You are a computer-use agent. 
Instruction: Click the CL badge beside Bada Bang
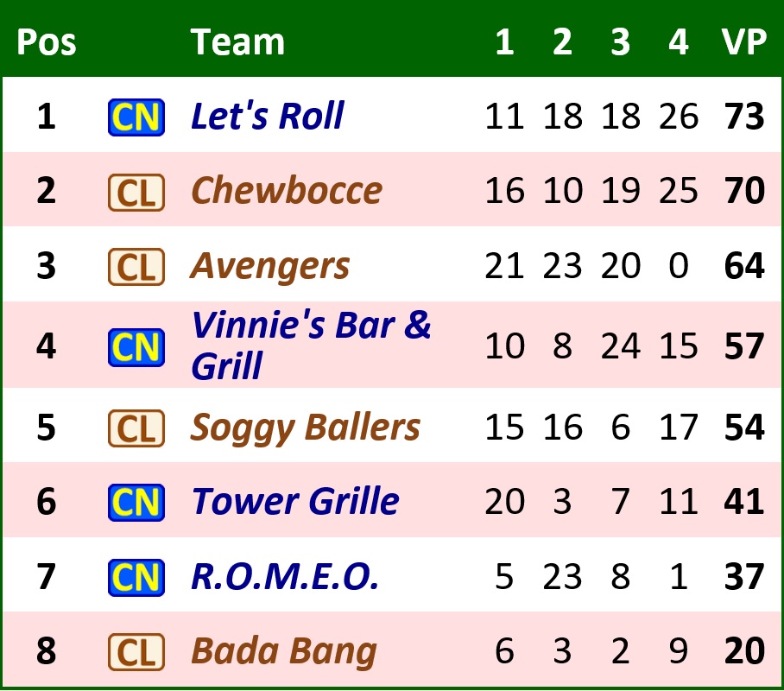tap(136, 652)
